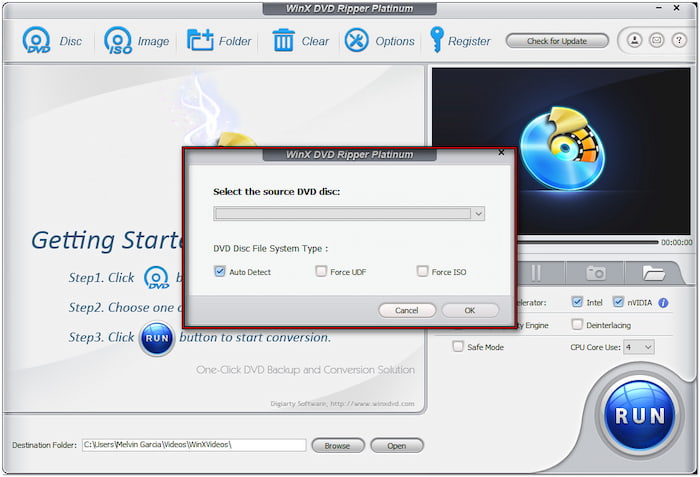Open Options wrench icon
Viewport: 700px width, 477px height.
coord(356,41)
